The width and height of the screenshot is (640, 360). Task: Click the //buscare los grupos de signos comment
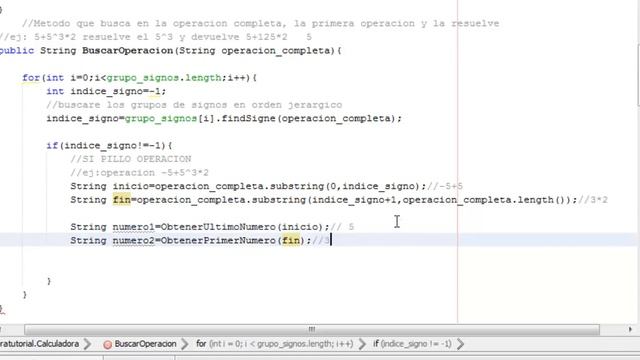click(x=194, y=105)
